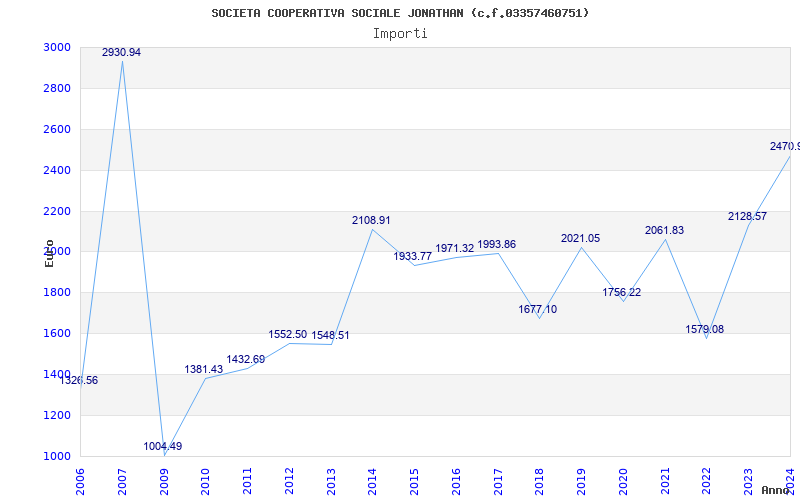The width and height of the screenshot is (800, 500).
Task: Click the 2023 x-axis year label
Action: click(748, 482)
